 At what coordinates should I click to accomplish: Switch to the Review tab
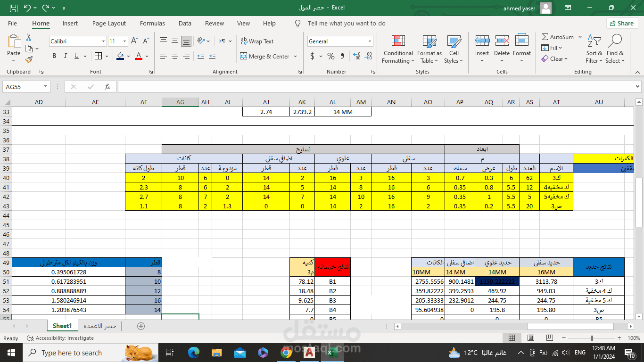[215, 24]
